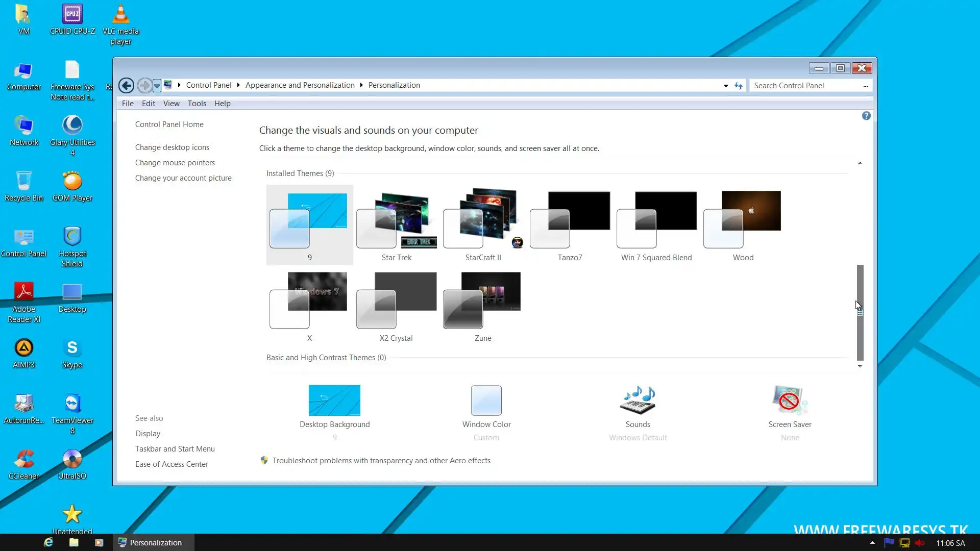Click the help question mark icon
980x551 pixels.
tap(866, 116)
